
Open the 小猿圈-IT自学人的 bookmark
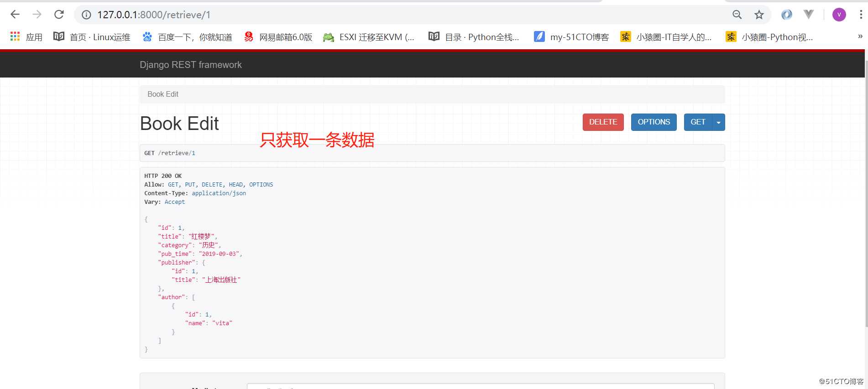(x=666, y=37)
